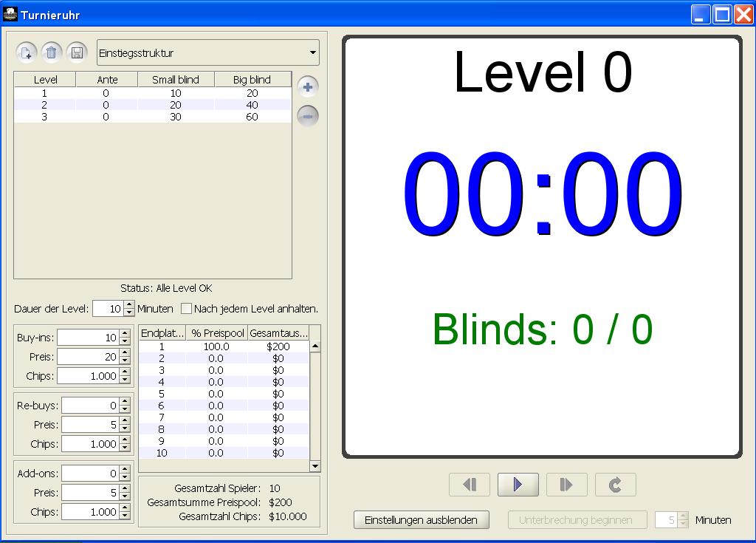The height and width of the screenshot is (543, 756).
Task: Click the Re-buys Chips field
Action: coord(90,444)
